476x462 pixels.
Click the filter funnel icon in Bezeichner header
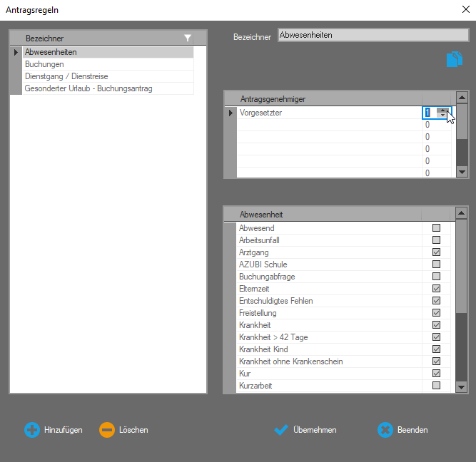188,38
